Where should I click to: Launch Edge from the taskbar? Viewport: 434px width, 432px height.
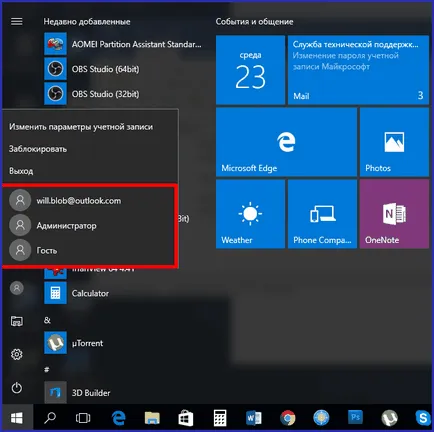tap(118, 418)
